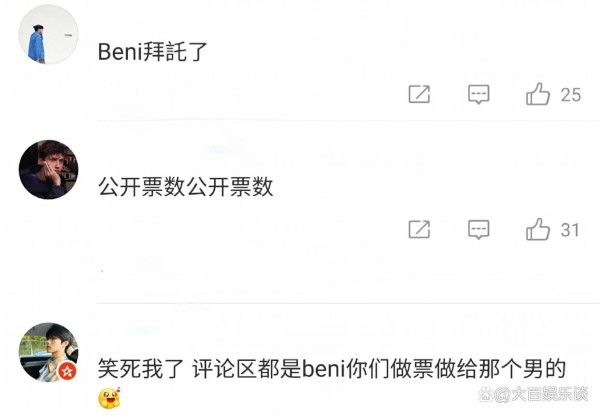Open the "公开票数公开票数" comment text
Image resolution: width=600 pixels, height=415 pixels.
tap(186, 187)
